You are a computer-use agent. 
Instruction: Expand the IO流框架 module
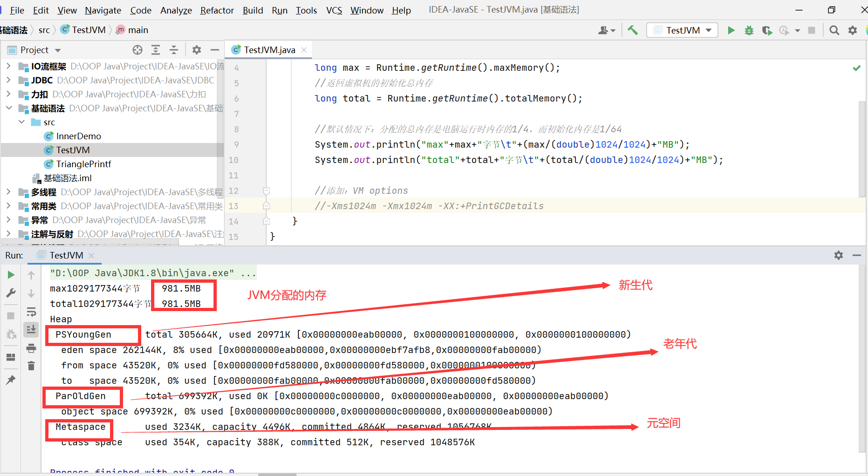point(8,66)
